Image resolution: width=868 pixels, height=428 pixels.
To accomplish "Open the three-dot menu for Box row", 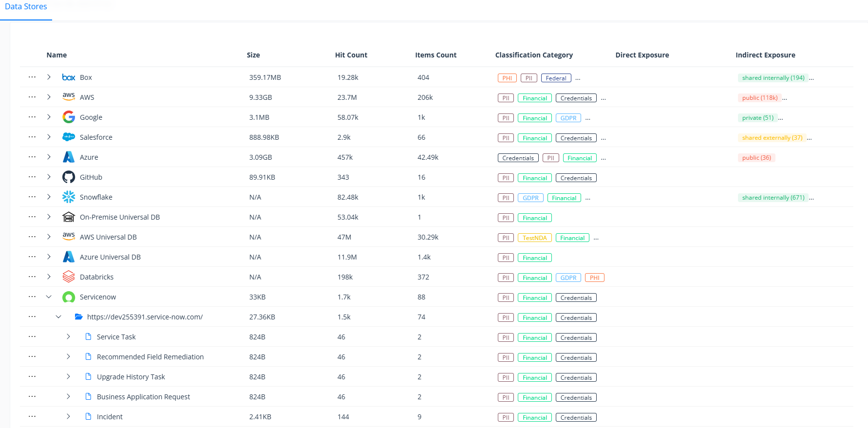I will click(x=32, y=77).
